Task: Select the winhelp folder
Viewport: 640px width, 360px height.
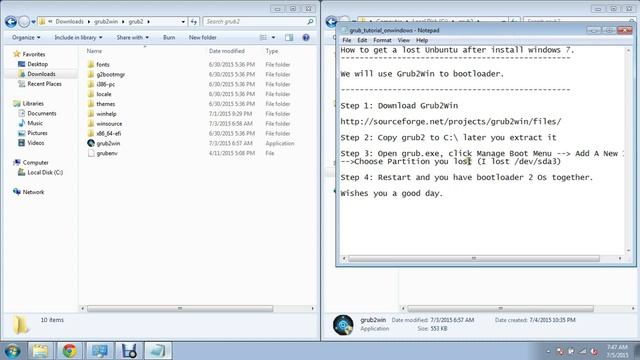Action: click(x=106, y=114)
